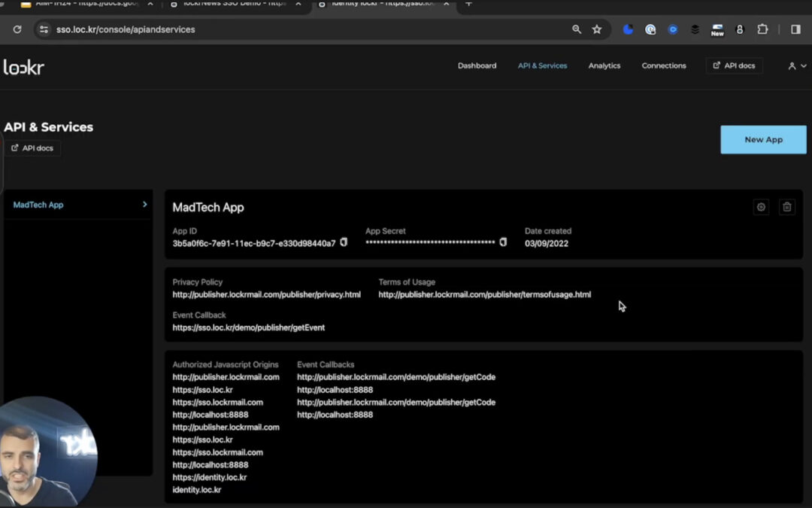The height and width of the screenshot is (508, 812).
Task: Click date created 03/09/2022
Action: click(547, 244)
